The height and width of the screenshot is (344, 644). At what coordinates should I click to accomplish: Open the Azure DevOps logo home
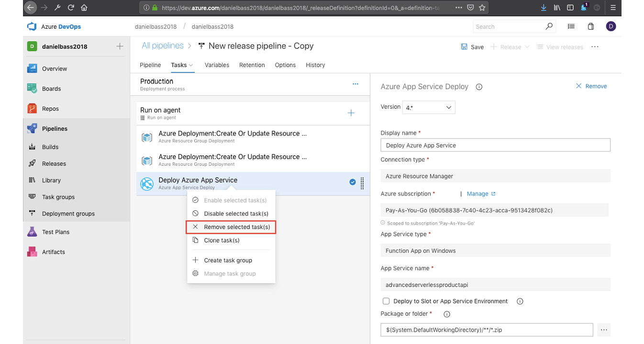click(32, 27)
